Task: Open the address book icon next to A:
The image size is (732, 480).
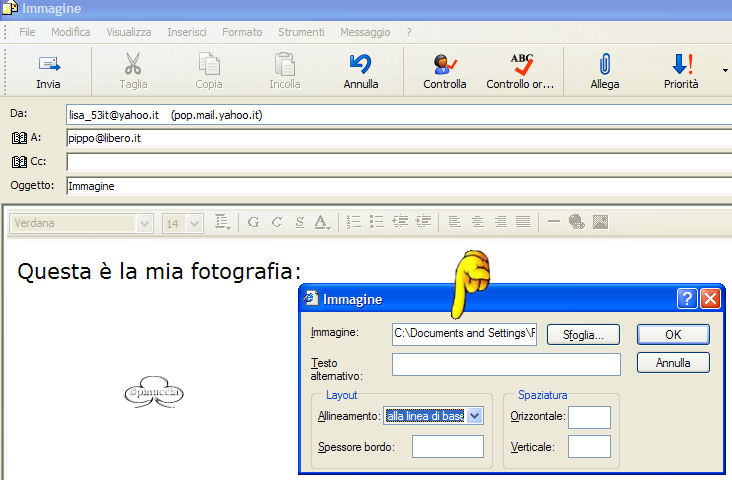Action: click(x=19, y=138)
